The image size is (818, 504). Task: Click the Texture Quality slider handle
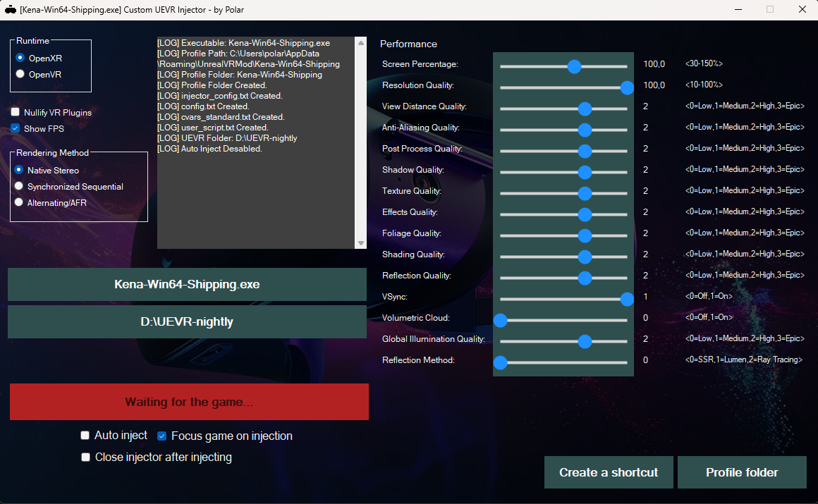[585, 193]
